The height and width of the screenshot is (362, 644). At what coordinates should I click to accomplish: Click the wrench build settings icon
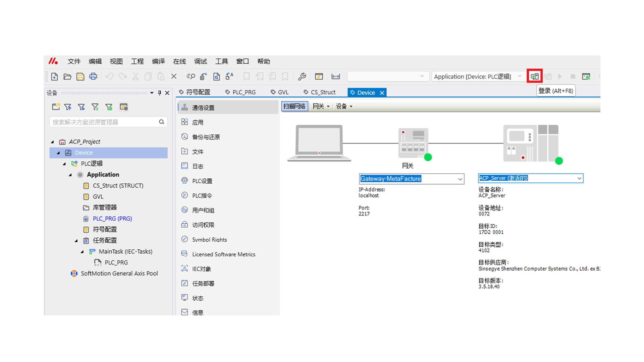click(302, 76)
